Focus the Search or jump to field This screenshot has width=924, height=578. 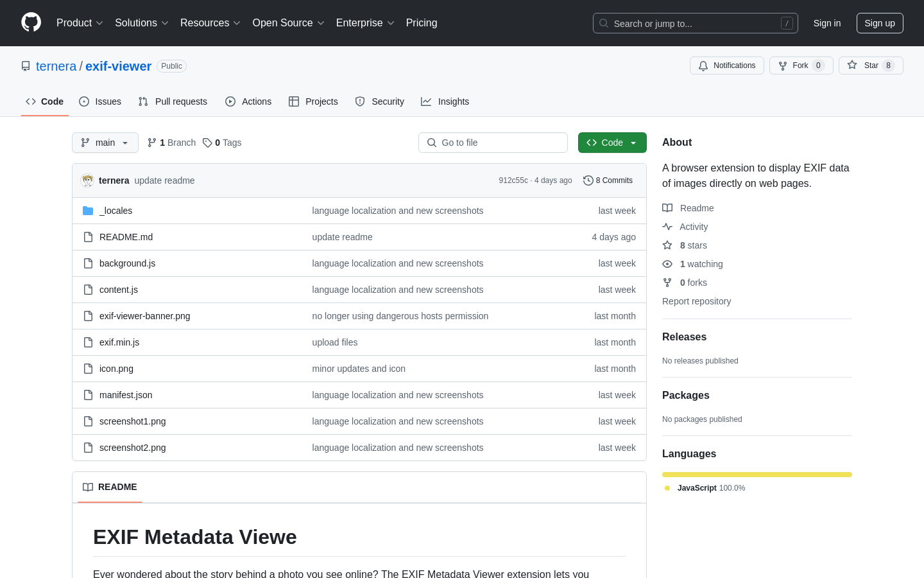click(x=696, y=23)
